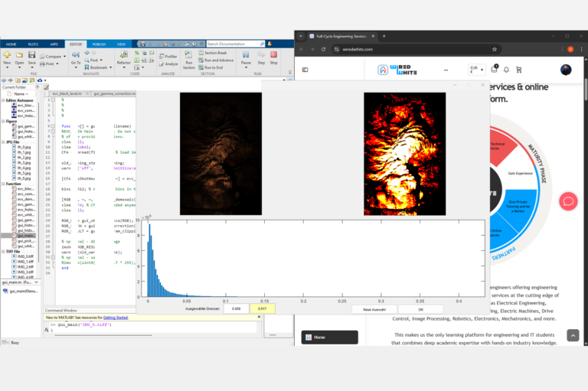
Task: Open Chrome tab search dropdown
Action: pyautogui.click(x=300, y=37)
